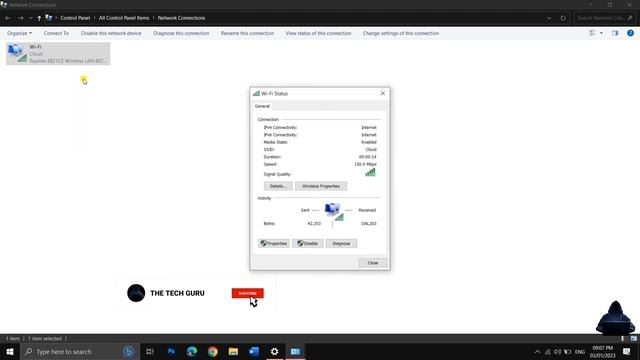Switch to large icons view in status bar
640x360 pixels.
pyautogui.click(x=634, y=339)
